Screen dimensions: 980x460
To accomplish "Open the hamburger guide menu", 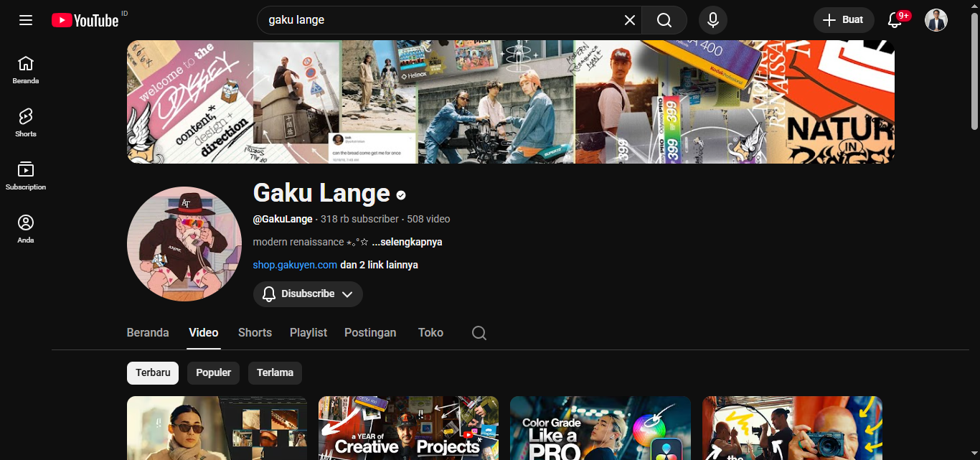I will (x=26, y=20).
